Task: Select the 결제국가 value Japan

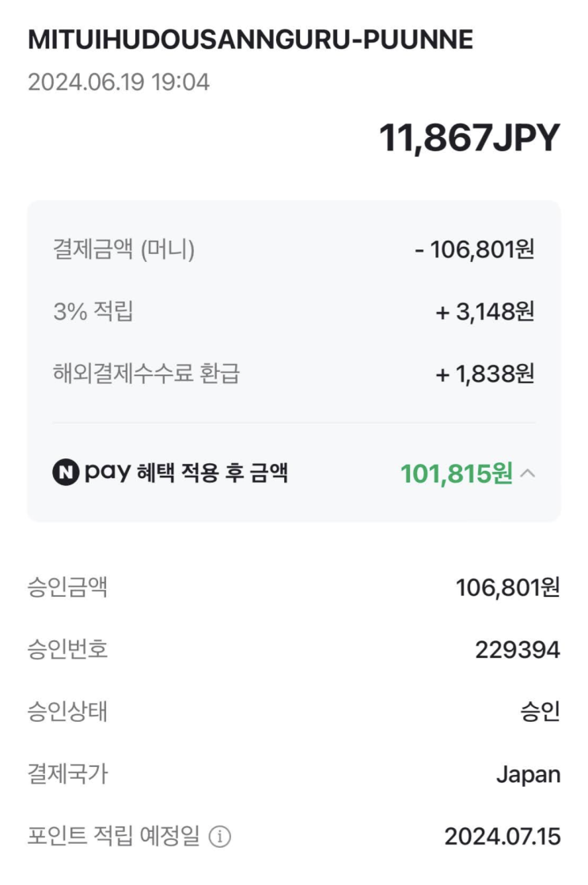Action: point(528,774)
